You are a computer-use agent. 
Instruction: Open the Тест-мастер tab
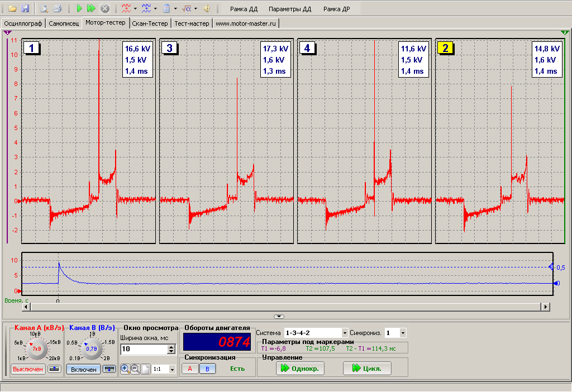pyautogui.click(x=192, y=23)
